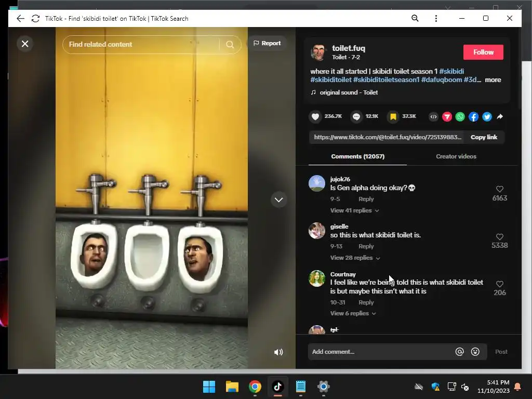
Task: Share video to Twitter
Action: [x=487, y=117]
